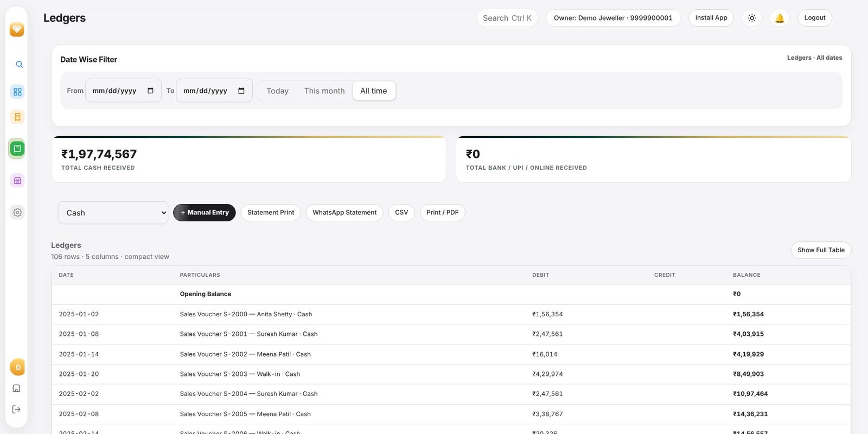Click the Total Cash Received card
The height and width of the screenshot is (434, 868).
click(x=249, y=159)
